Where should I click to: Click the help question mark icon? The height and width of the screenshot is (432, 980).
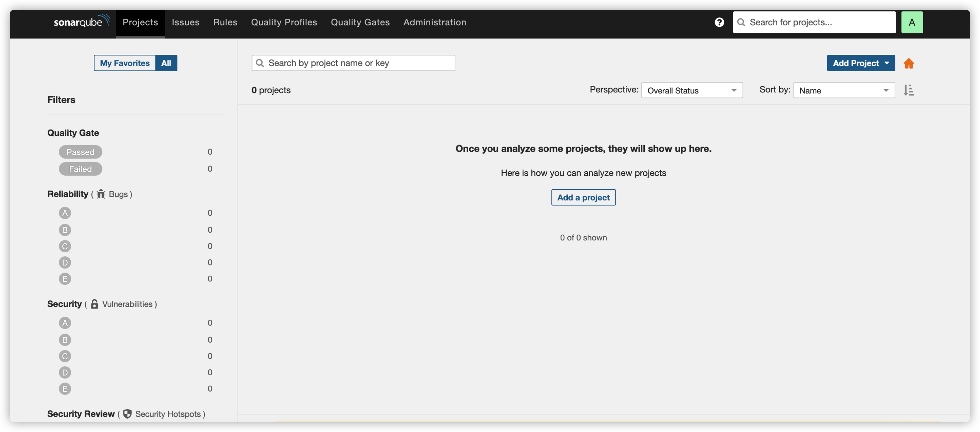[x=719, y=22]
